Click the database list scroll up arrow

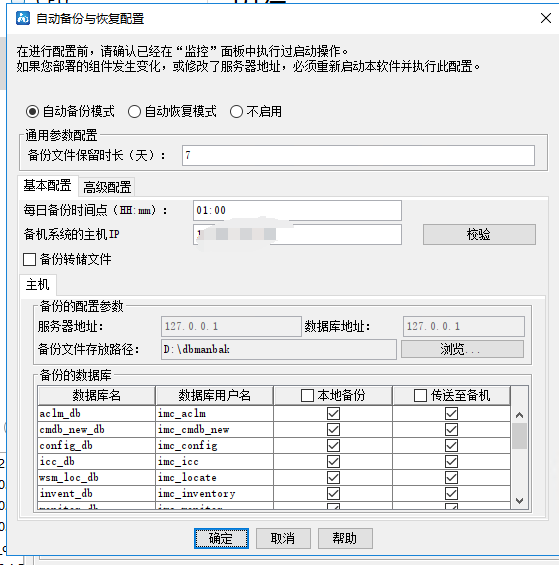pos(519,415)
